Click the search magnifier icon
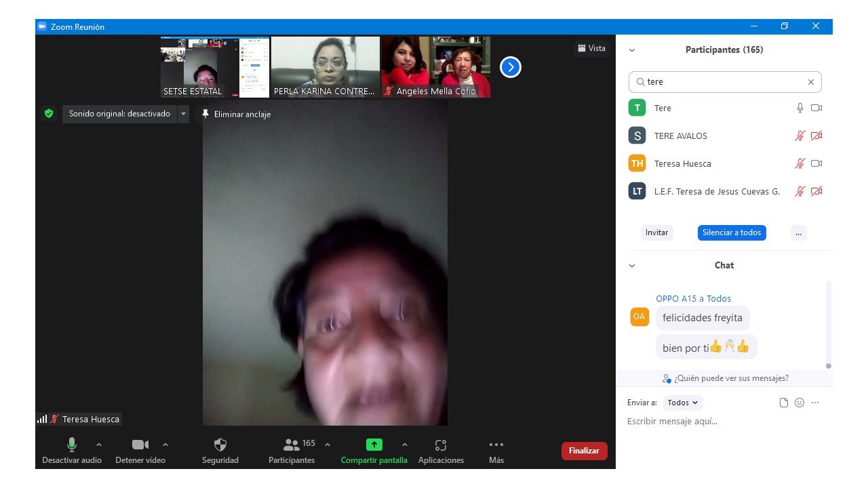The height and width of the screenshot is (488, 868). [x=640, y=82]
